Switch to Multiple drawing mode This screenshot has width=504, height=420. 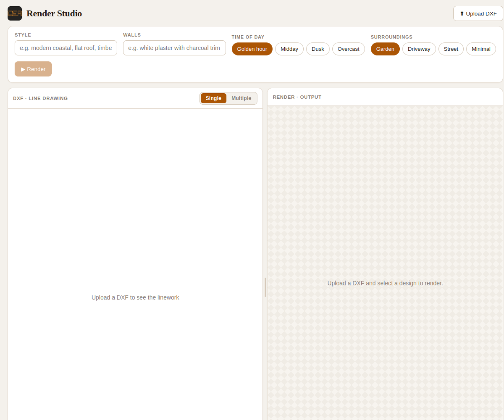point(241,98)
